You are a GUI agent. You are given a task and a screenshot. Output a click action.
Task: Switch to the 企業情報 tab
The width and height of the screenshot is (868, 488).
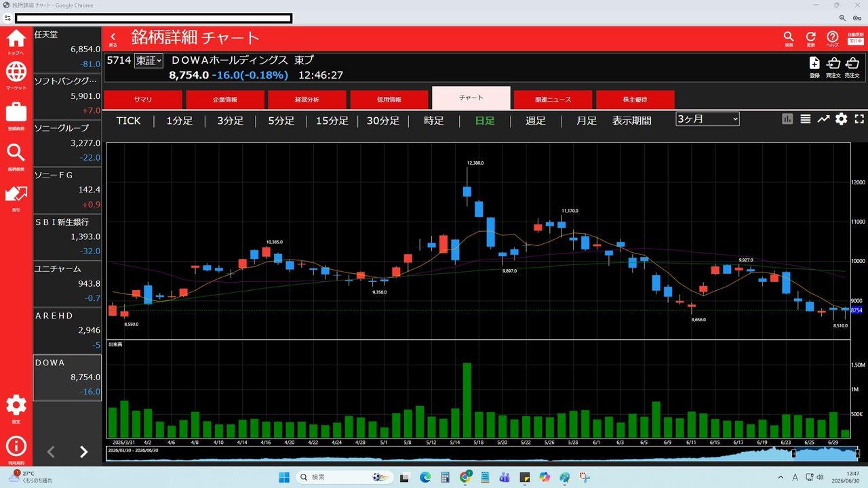point(225,99)
